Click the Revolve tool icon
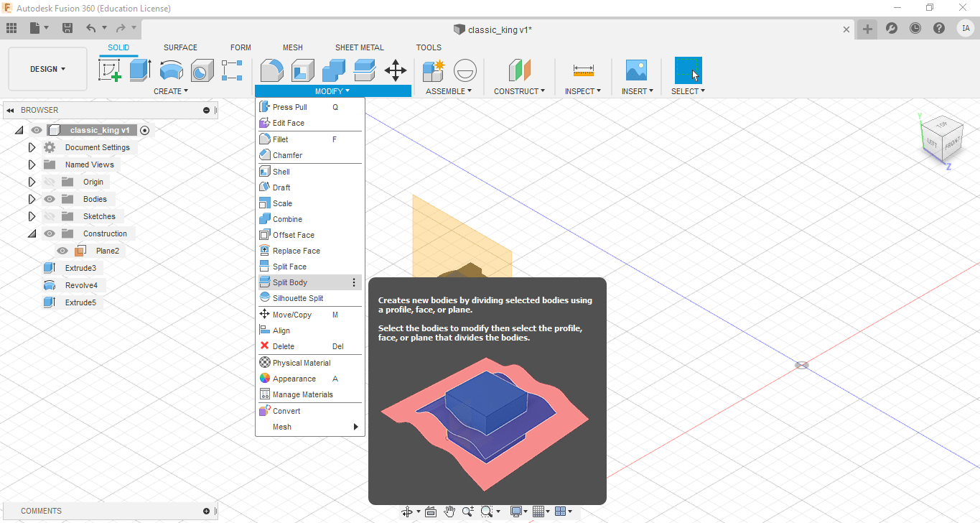980x523 pixels. [172, 70]
